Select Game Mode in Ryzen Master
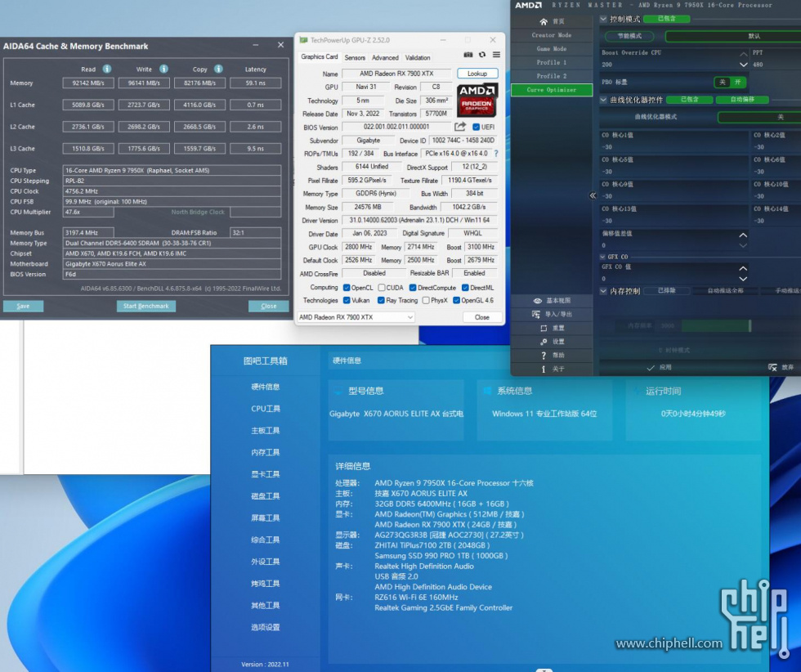The height and width of the screenshot is (672, 801). pos(552,49)
